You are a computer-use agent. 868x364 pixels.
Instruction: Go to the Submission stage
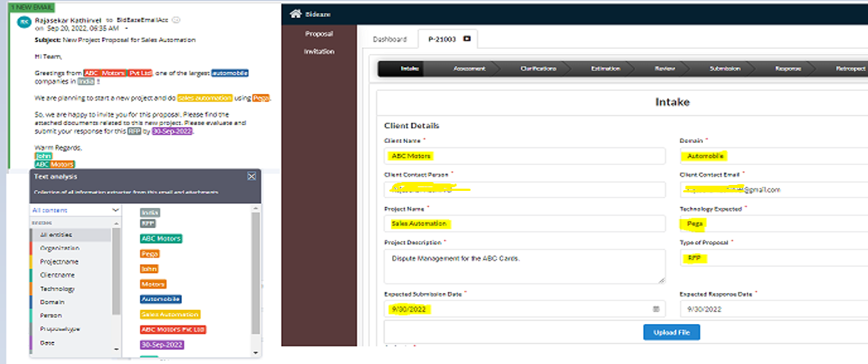click(x=724, y=69)
